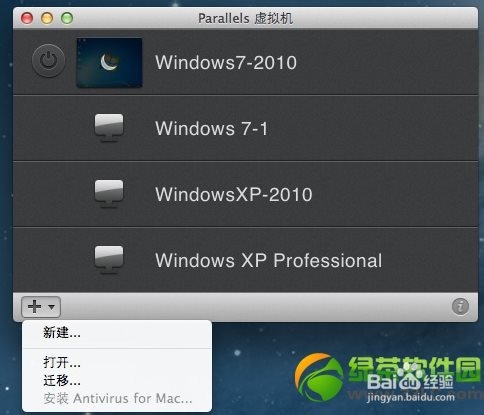This screenshot has height=415, width=484.
Task: Select the Windows XP Professional name text
Action: pos(269,260)
